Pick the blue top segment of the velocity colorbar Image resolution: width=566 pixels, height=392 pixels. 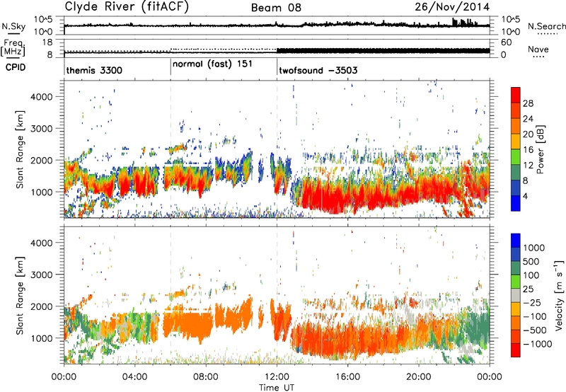point(516,241)
